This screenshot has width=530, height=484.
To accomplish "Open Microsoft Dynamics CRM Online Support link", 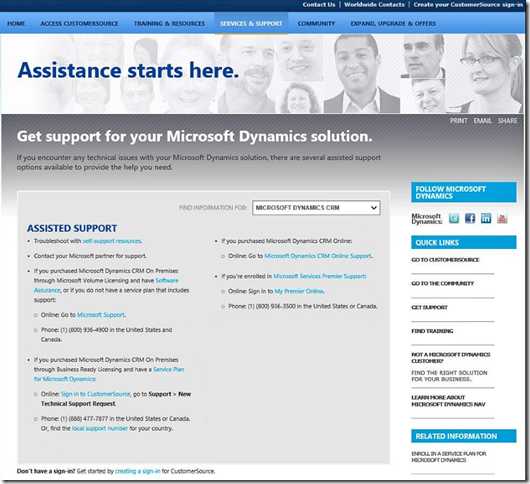I will (318, 256).
